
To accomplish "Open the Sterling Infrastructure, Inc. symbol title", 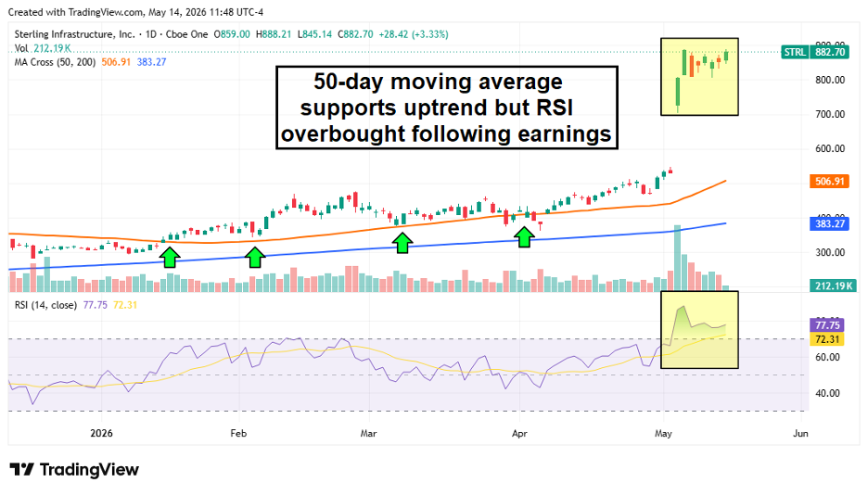I will 74,34.
